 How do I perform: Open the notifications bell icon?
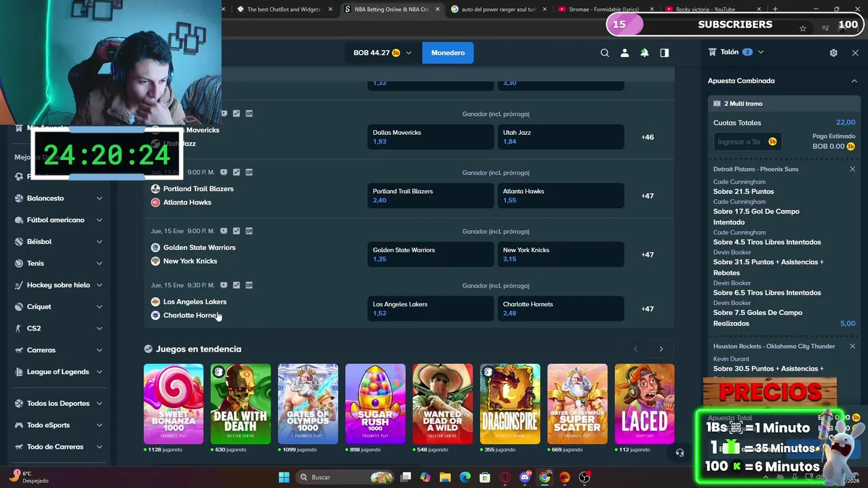644,53
